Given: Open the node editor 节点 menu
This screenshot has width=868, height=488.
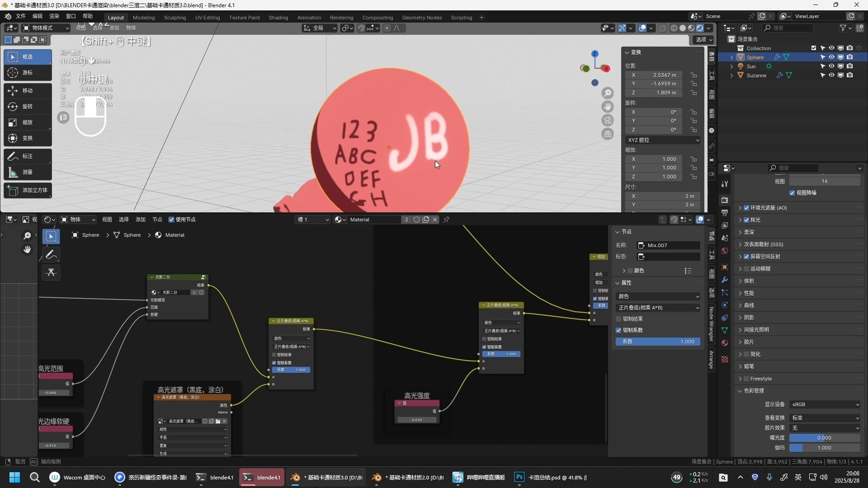Looking at the screenshot, I should point(157,220).
